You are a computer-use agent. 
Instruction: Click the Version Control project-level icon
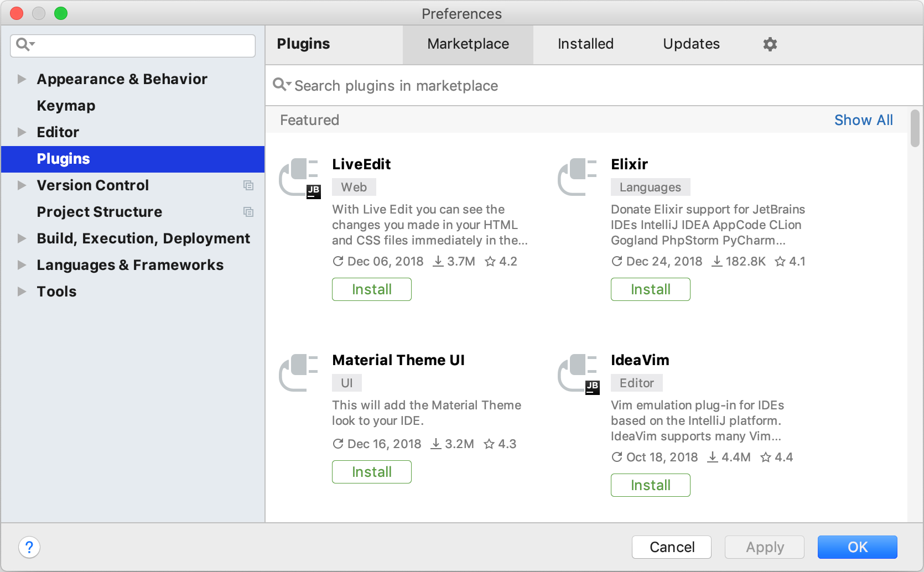click(x=248, y=185)
